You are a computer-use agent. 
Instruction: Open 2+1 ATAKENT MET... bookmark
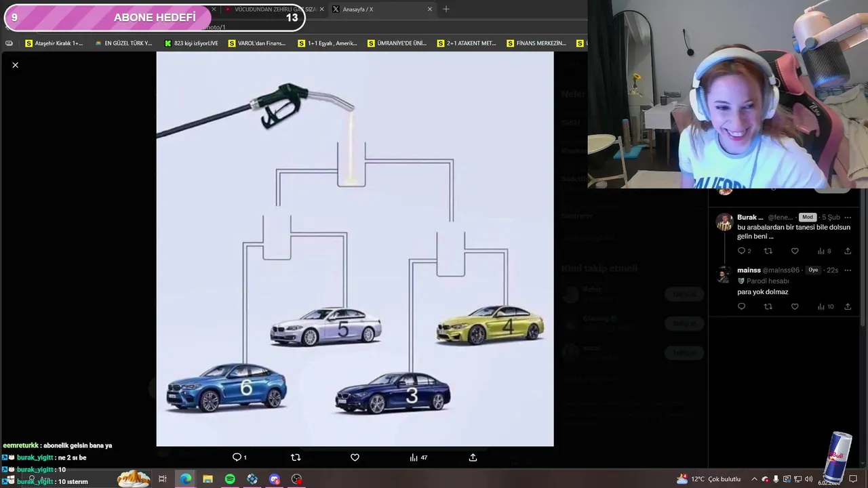467,43
